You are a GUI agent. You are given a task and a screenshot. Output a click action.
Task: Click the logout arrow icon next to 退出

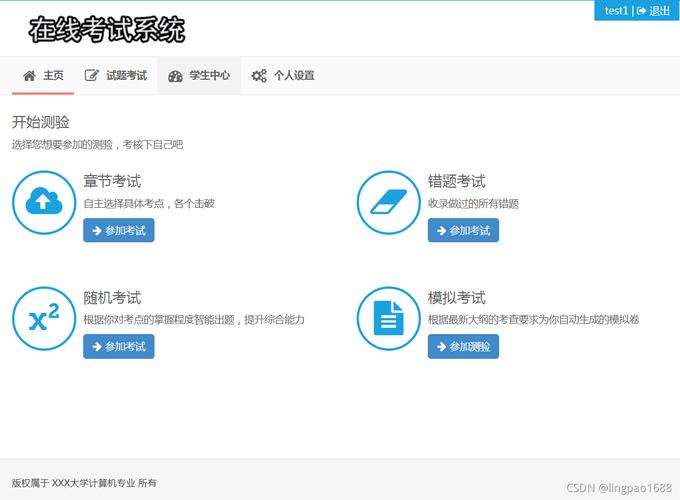point(641,11)
